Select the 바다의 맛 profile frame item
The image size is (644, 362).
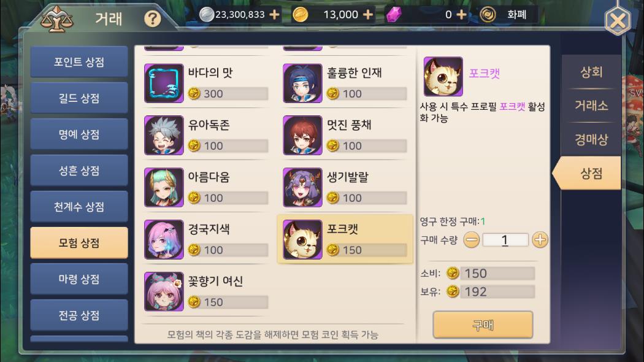(206, 83)
